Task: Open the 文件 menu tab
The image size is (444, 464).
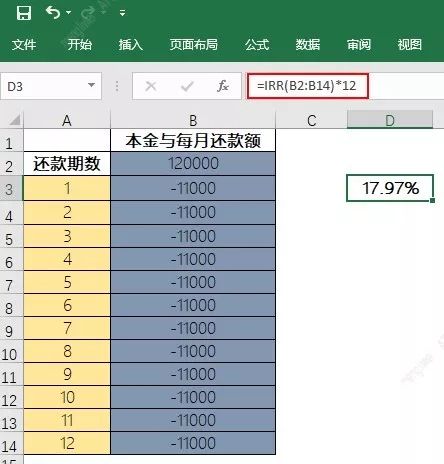Action: [24, 44]
